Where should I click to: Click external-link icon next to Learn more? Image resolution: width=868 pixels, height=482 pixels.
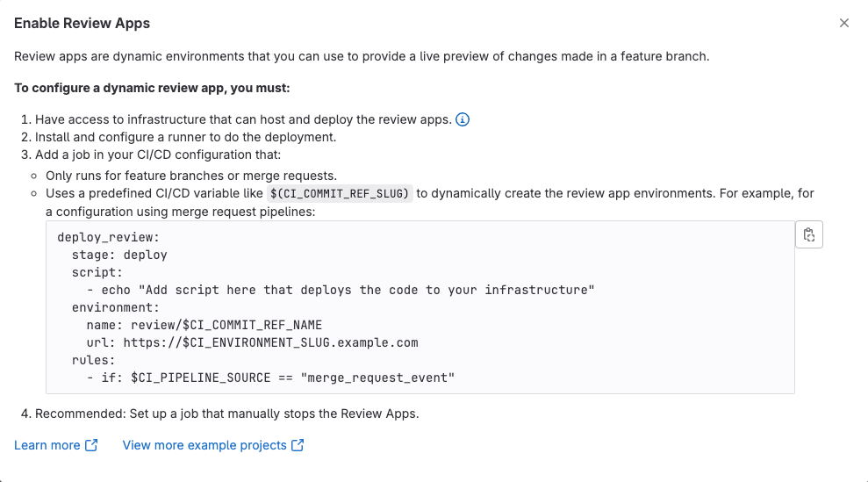[x=90, y=445]
